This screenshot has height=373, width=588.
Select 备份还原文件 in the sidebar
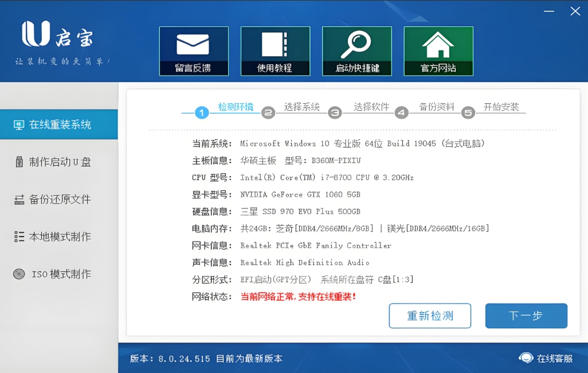tap(59, 199)
